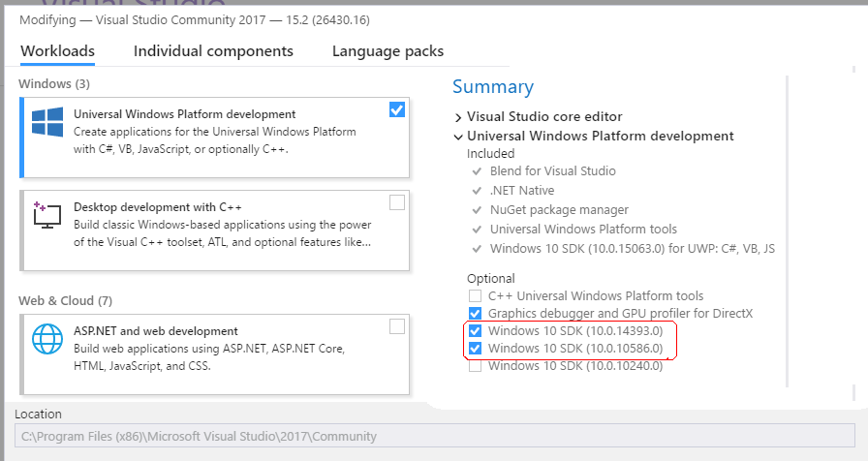This screenshot has height=461, width=868.
Task: Uncheck Universal Windows Platform development workload checkbox
Action: tap(397, 109)
